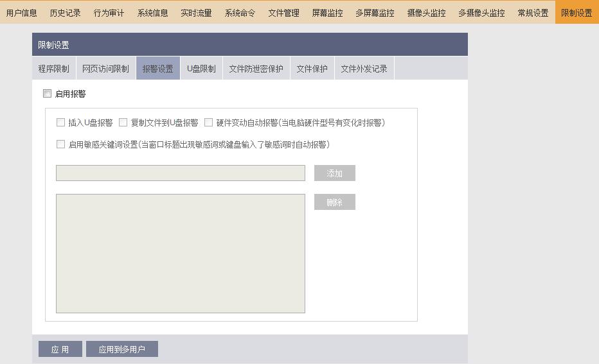Check 复制文件到U盘报警 option
The width and height of the screenshot is (599, 364).
pyautogui.click(x=123, y=123)
